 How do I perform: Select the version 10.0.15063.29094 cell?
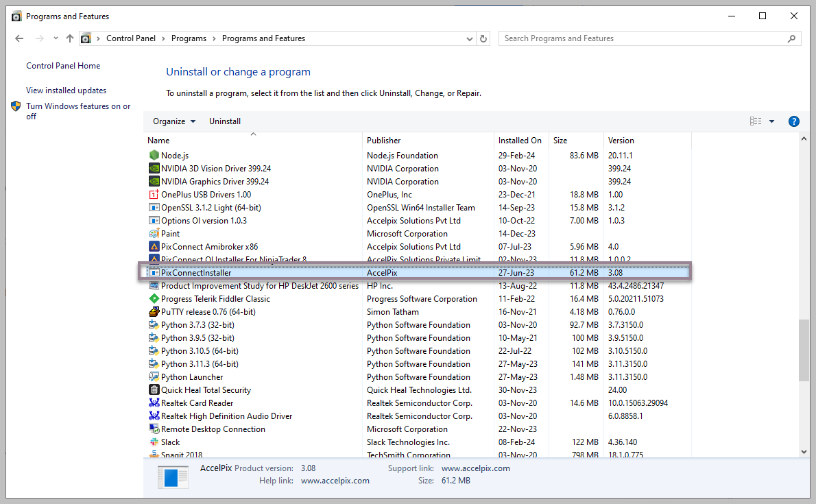[x=638, y=403]
